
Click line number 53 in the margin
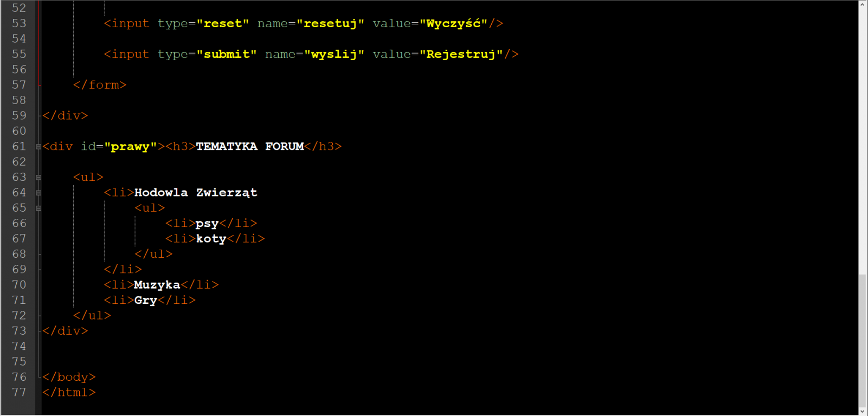click(19, 23)
